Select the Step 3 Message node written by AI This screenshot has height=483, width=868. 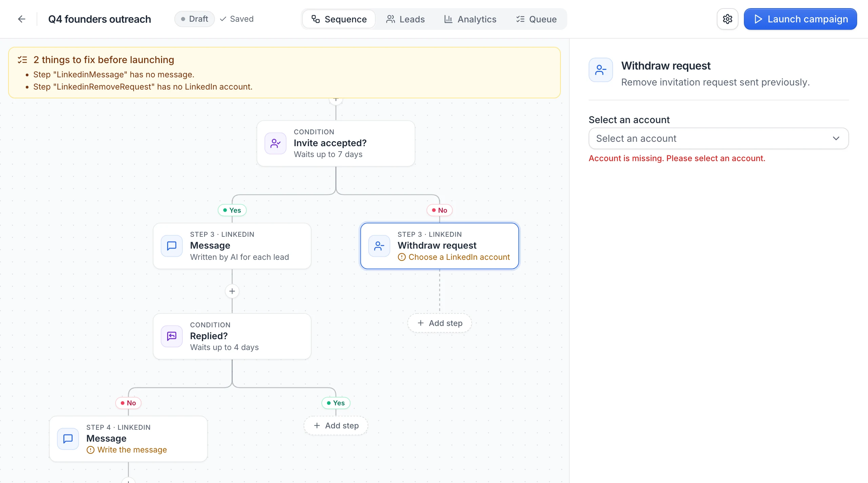tap(232, 246)
